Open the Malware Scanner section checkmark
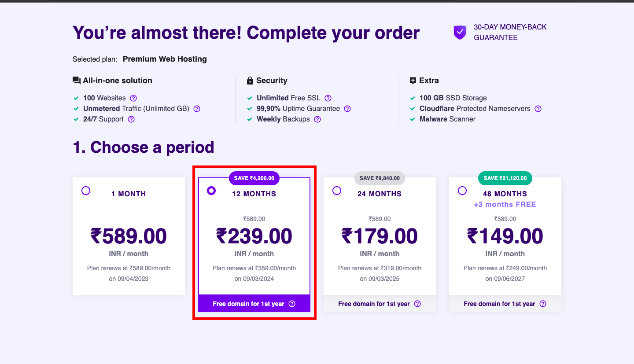 pos(413,119)
